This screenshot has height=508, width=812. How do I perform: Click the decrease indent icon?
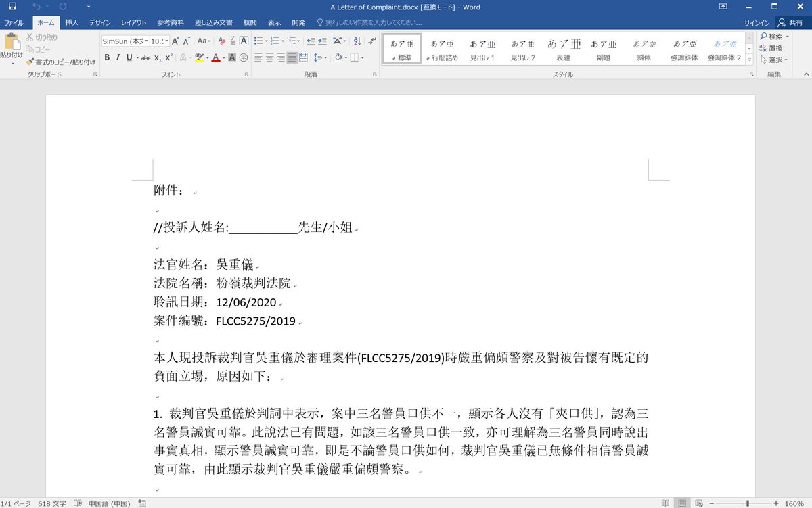311,41
